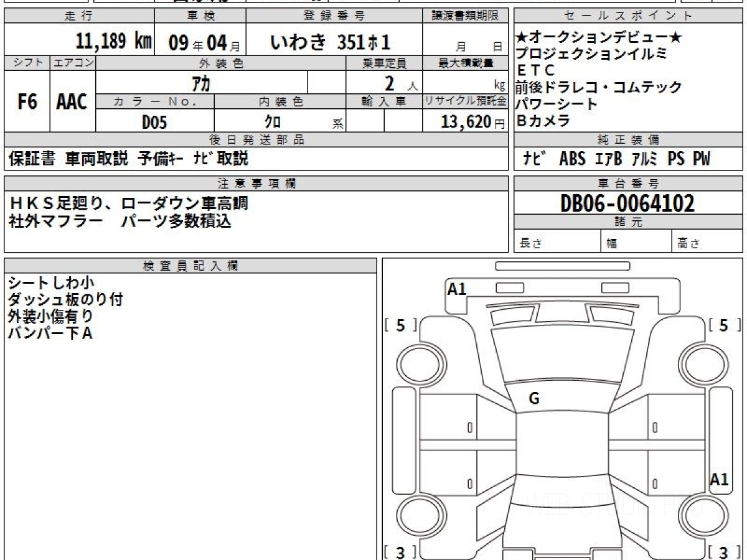Image resolution: width=747 pixels, height=560 pixels.
Task: Click the A1 mark beside the rear wheel
Action: [719, 479]
